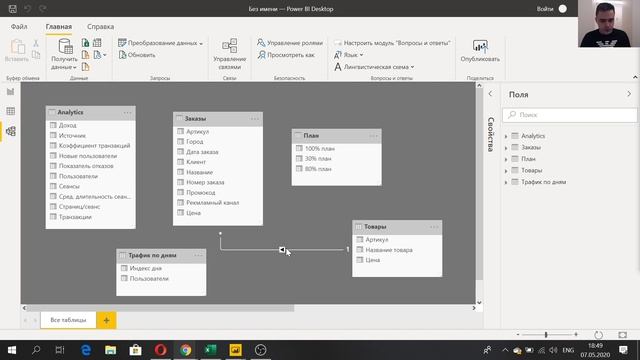Reset the layout zoom icon

[598, 335]
